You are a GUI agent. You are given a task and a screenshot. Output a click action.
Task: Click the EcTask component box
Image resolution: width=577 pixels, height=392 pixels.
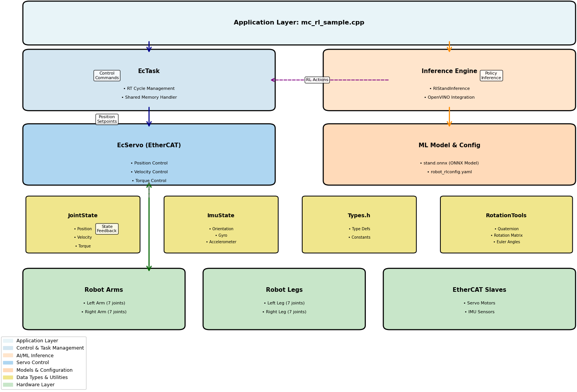point(149,79)
